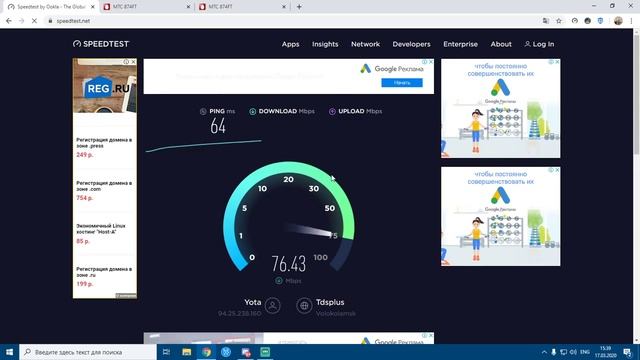Bookmark this page with the star
The image size is (640, 360).
(559, 21)
